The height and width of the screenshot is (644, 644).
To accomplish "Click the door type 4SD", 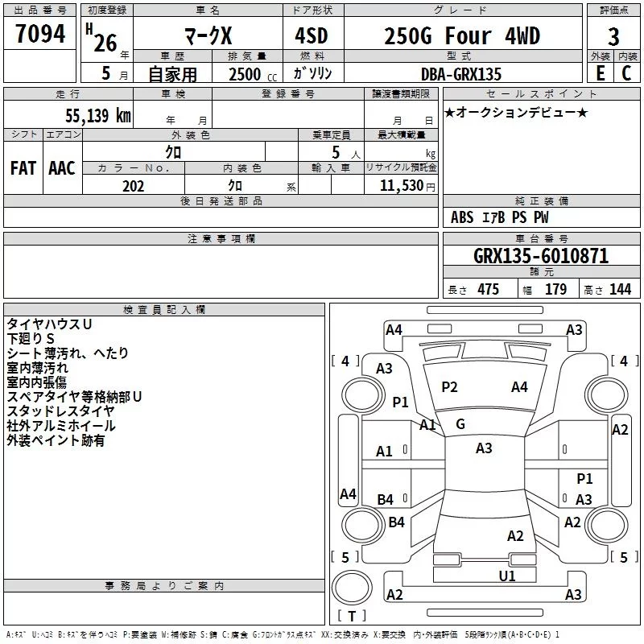I will click(x=312, y=35).
